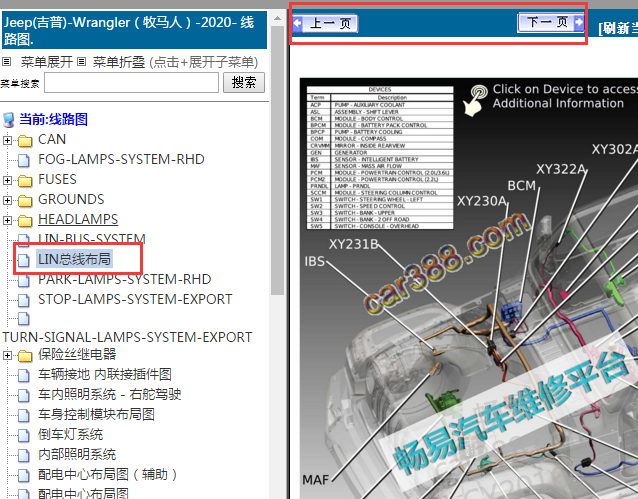Go to next page with 下一页 button
638x499 pixels.
551,22
